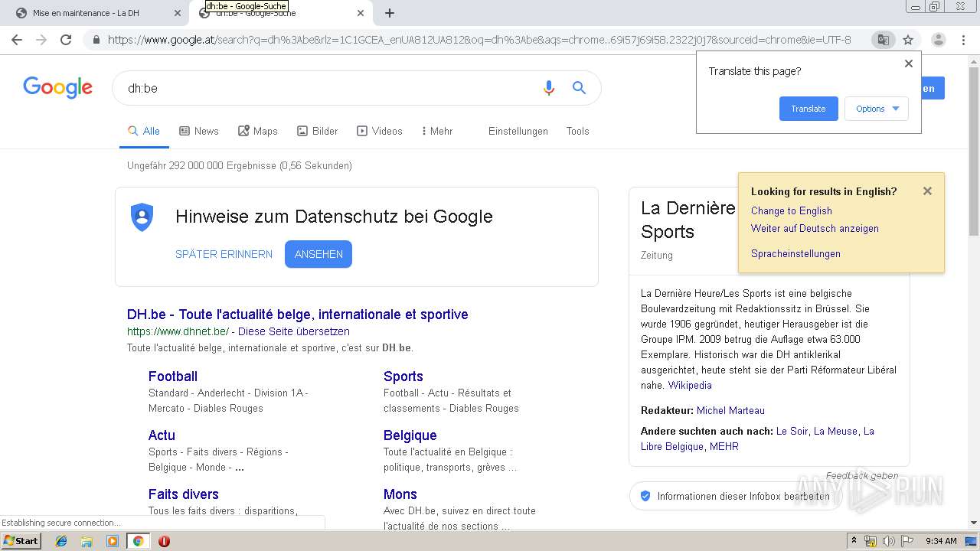This screenshot has width=980, height=551.
Task: Open the Belgique sitelink
Action: pos(410,435)
